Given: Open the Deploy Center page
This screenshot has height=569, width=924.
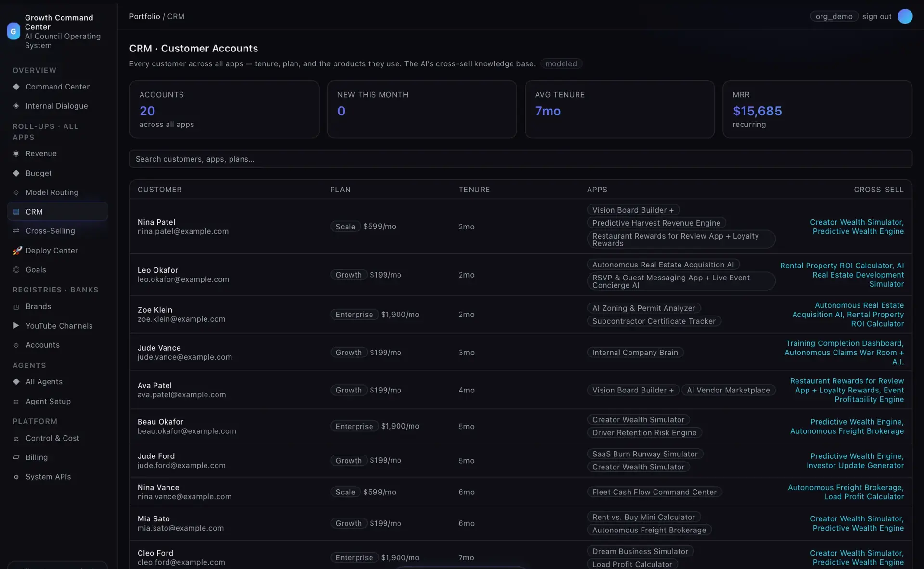Looking at the screenshot, I should [x=57, y=251].
